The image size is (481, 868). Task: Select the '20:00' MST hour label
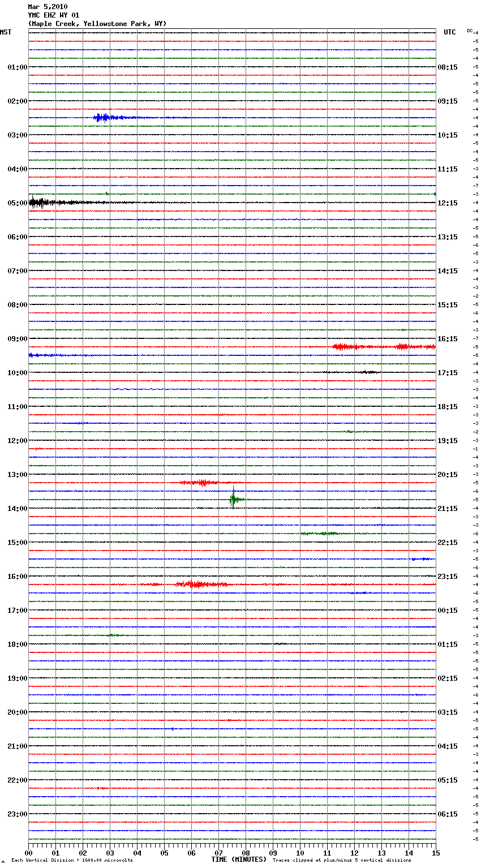pos(18,712)
